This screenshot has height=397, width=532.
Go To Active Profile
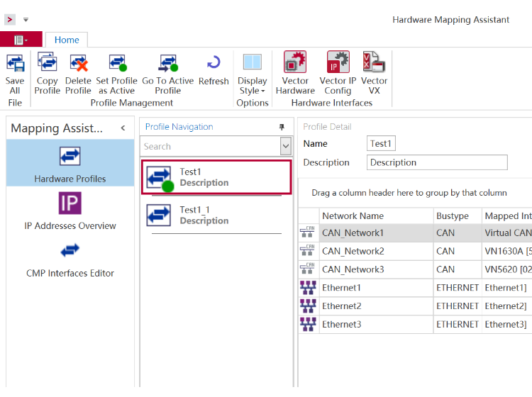(168, 74)
